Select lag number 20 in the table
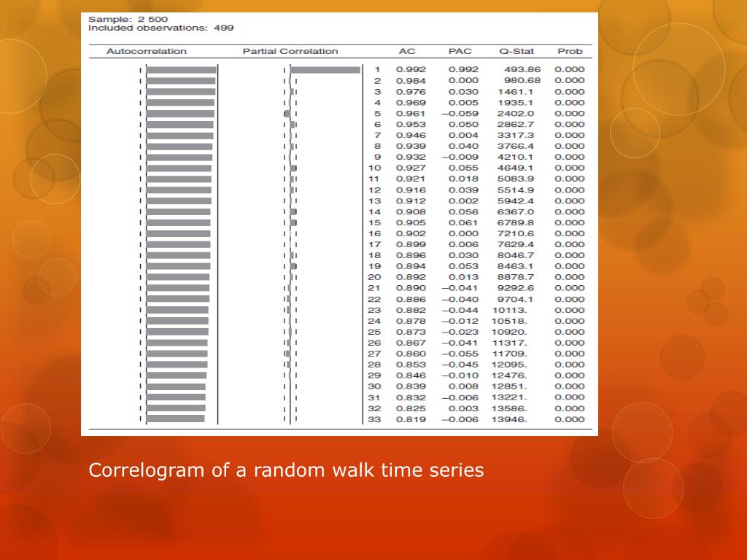Image resolution: width=747 pixels, height=560 pixels. 374,277
